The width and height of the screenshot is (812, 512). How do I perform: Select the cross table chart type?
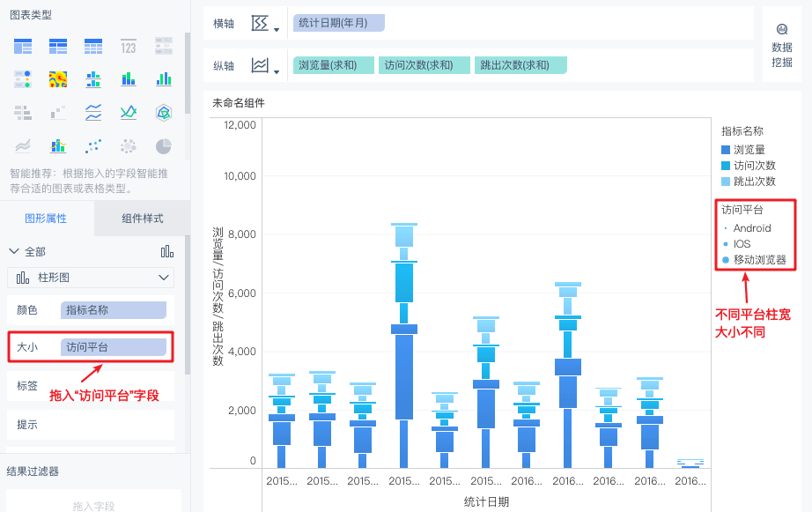[58, 47]
